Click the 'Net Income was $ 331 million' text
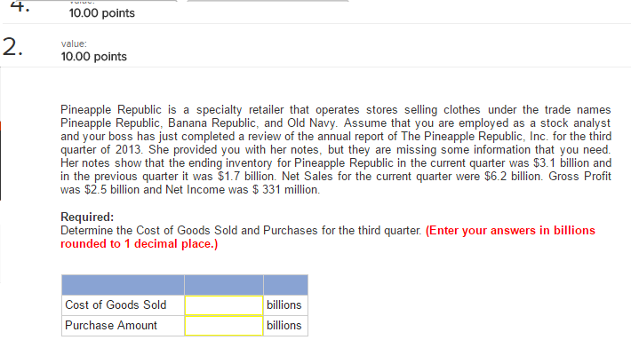The width and height of the screenshot is (631, 364). (x=243, y=189)
